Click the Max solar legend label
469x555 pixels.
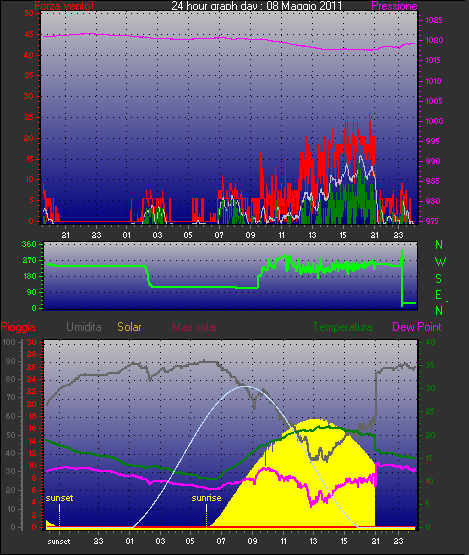[x=195, y=327]
